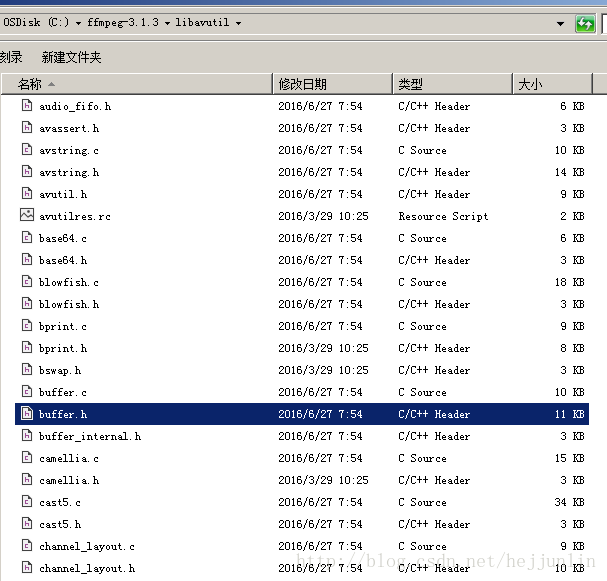
Task: Select file name avassert.h
Action: pyautogui.click(x=69, y=128)
